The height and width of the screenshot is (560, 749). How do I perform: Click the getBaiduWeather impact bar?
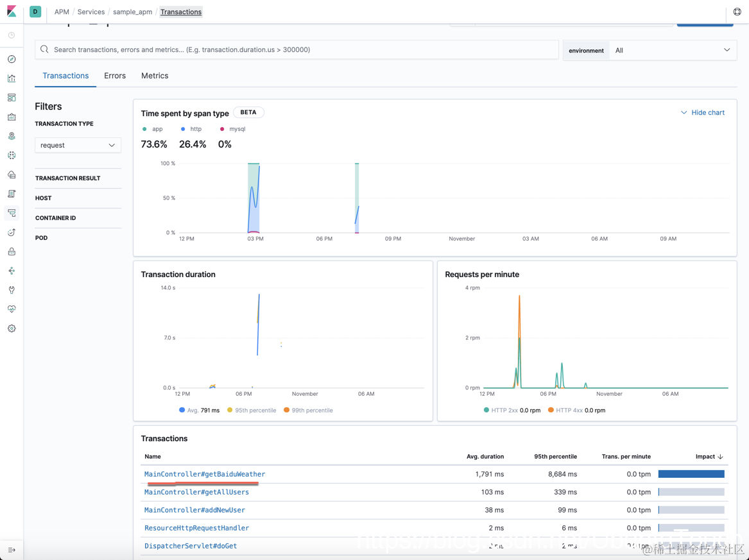click(x=691, y=474)
